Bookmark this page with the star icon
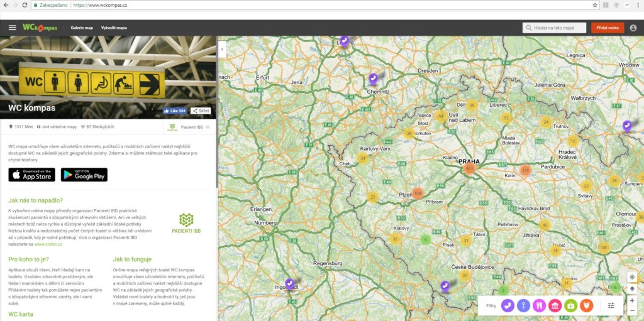 coord(595,5)
